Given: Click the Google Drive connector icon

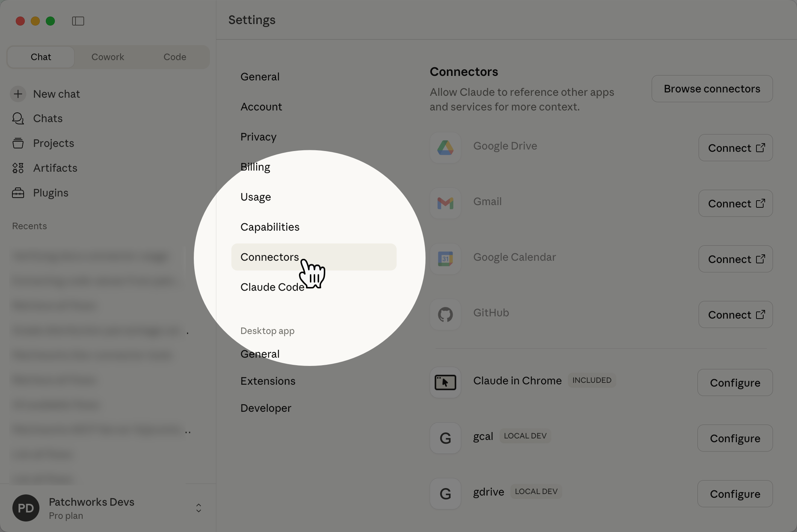Looking at the screenshot, I should (445, 148).
